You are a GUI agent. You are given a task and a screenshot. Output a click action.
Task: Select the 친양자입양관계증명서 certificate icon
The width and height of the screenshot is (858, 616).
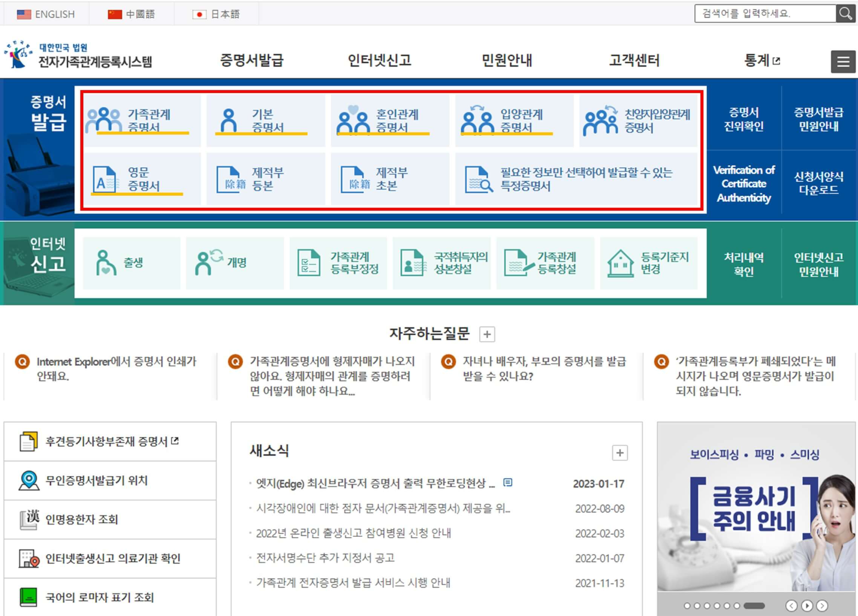638,120
